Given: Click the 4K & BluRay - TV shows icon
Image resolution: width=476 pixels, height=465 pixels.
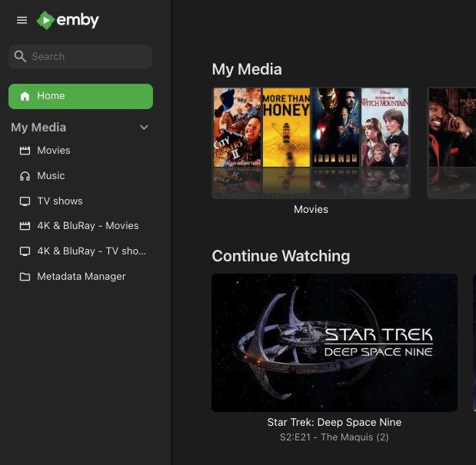Looking at the screenshot, I should tap(25, 251).
